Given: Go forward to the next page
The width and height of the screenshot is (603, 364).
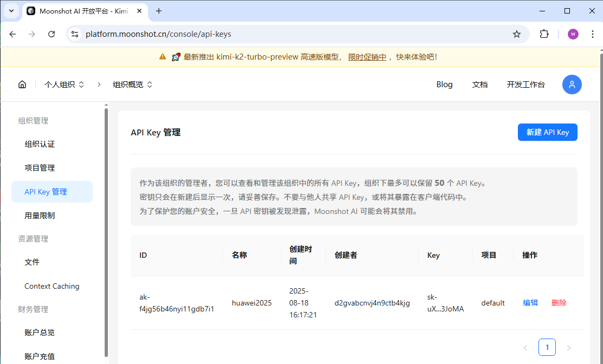Looking at the screenshot, I should coord(32,34).
